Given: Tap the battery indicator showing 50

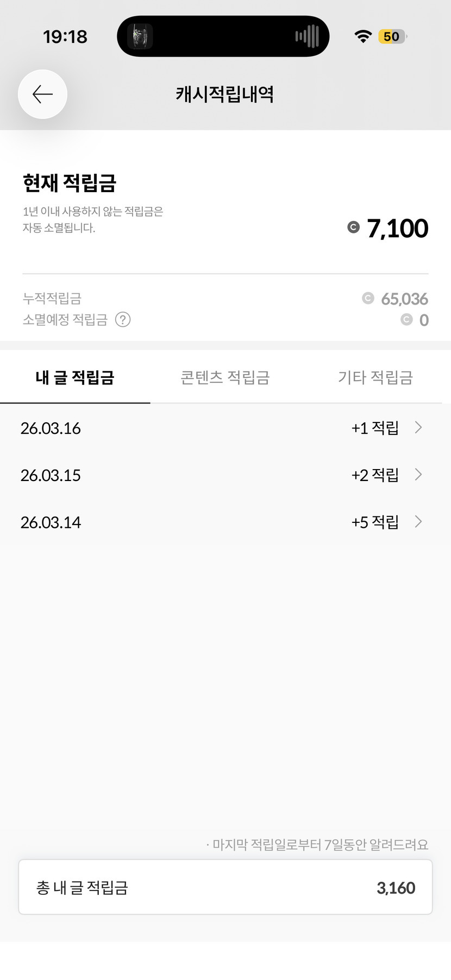Looking at the screenshot, I should pyautogui.click(x=392, y=36).
